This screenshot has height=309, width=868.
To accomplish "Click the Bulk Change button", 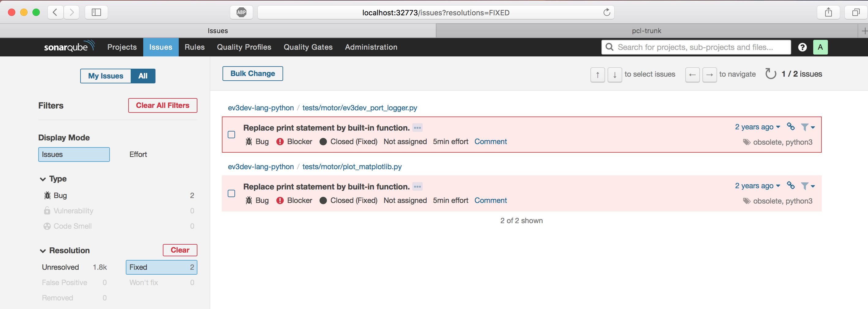I will [x=253, y=74].
